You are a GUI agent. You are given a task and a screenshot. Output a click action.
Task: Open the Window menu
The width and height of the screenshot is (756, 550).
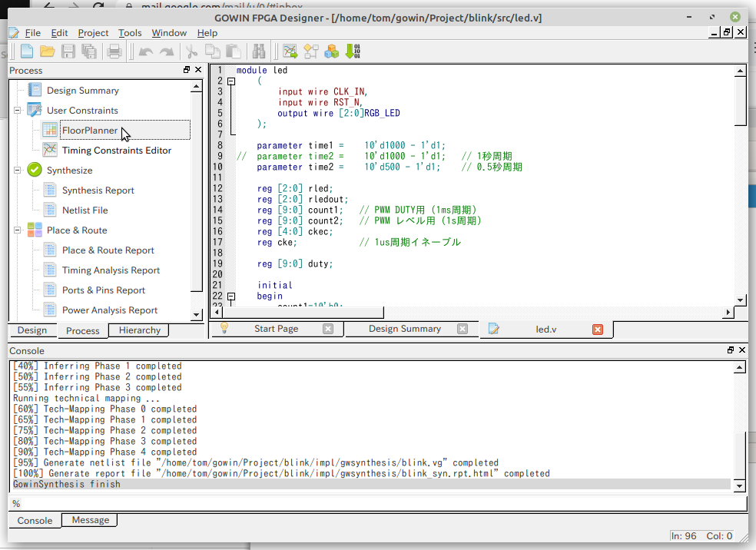click(169, 33)
